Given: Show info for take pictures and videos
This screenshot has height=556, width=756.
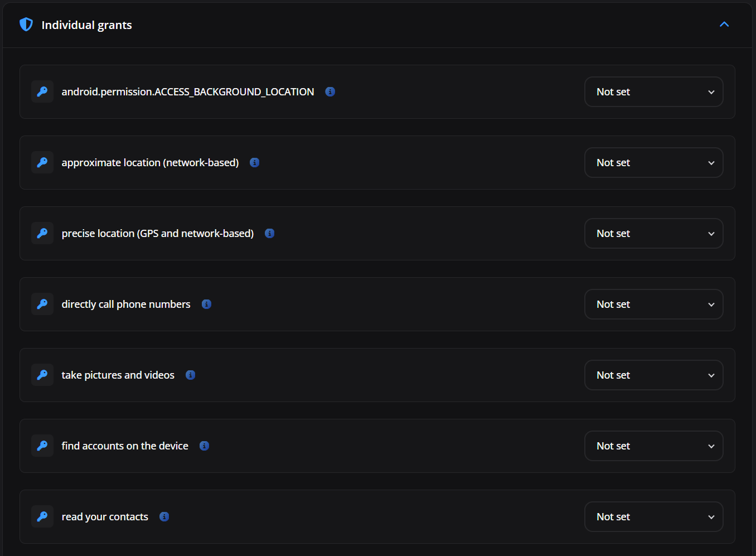Looking at the screenshot, I should click(190, 375).
